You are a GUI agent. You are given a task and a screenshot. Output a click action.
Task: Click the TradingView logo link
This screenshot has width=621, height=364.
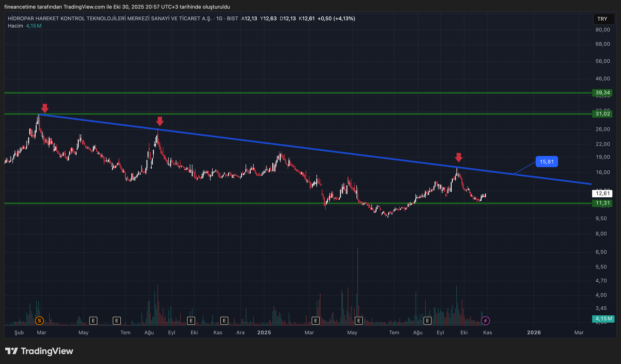point(39,351)
